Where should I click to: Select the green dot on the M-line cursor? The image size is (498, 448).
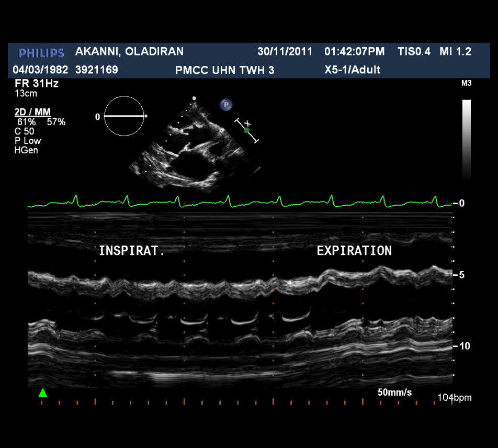[247, 130]
